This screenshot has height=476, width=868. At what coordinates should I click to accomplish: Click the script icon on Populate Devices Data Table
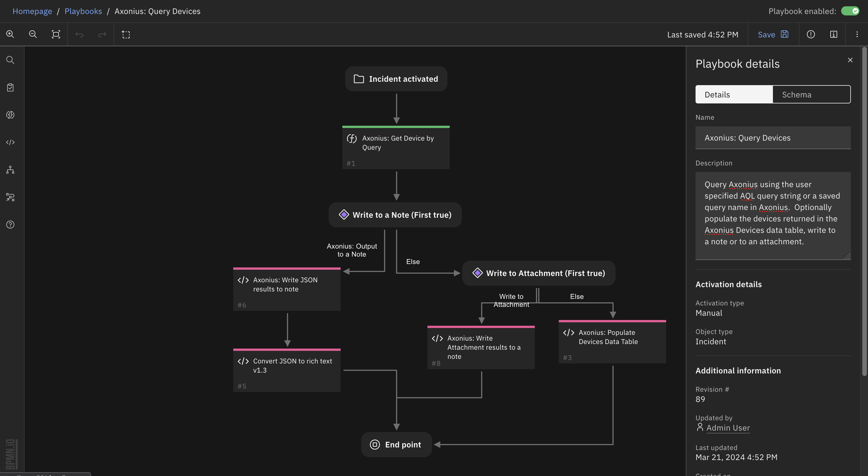[569, 333]
